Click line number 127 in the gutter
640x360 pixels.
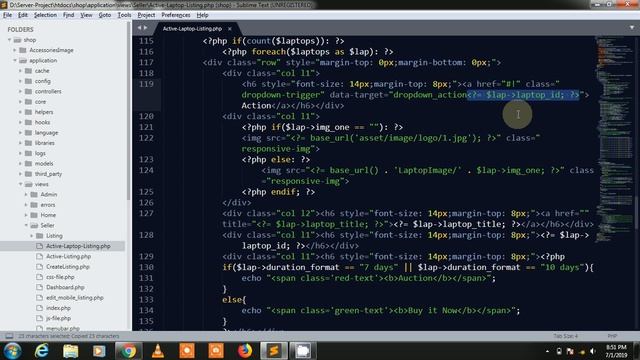[146, 213]
